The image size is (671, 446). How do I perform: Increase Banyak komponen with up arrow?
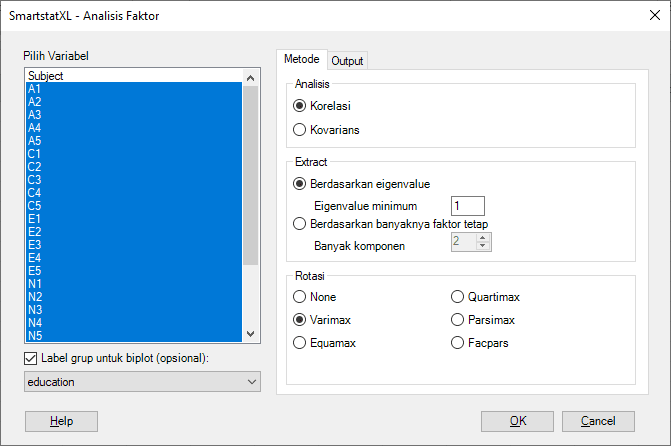click(483, 238)
